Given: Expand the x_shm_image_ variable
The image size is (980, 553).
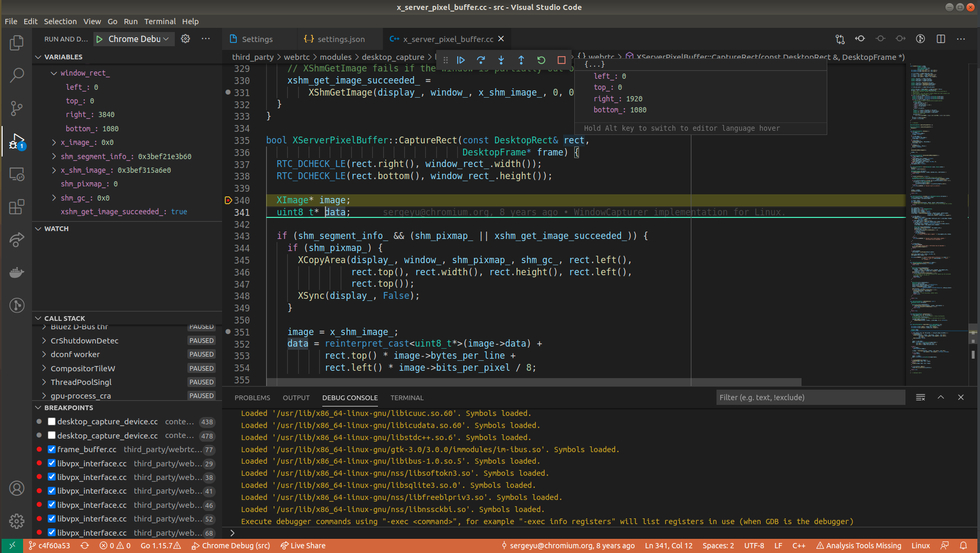Looking at the screenshot, I should point(54,170).
